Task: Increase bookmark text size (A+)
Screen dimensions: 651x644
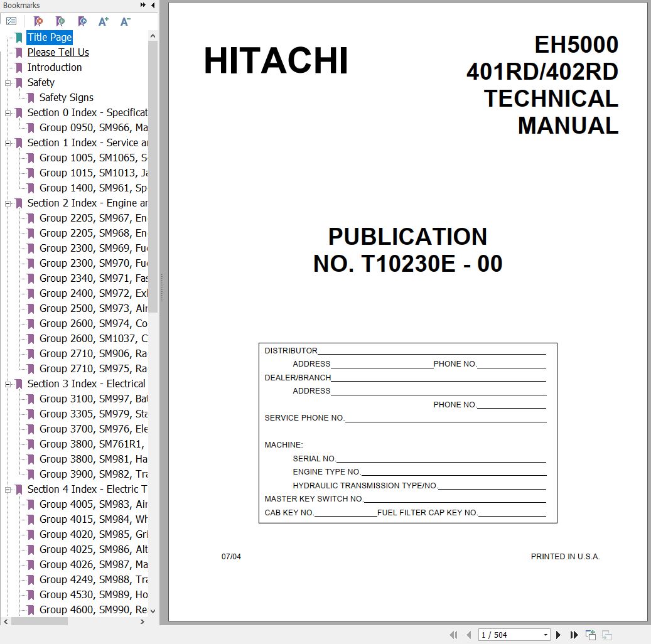Action: coord(104,21)
